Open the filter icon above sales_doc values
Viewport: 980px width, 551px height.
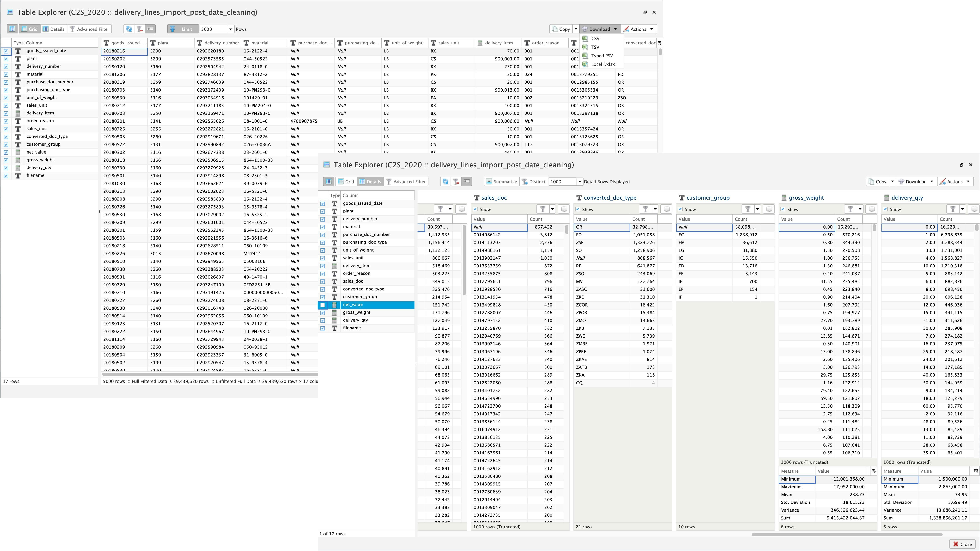click(x=542, y=209)
